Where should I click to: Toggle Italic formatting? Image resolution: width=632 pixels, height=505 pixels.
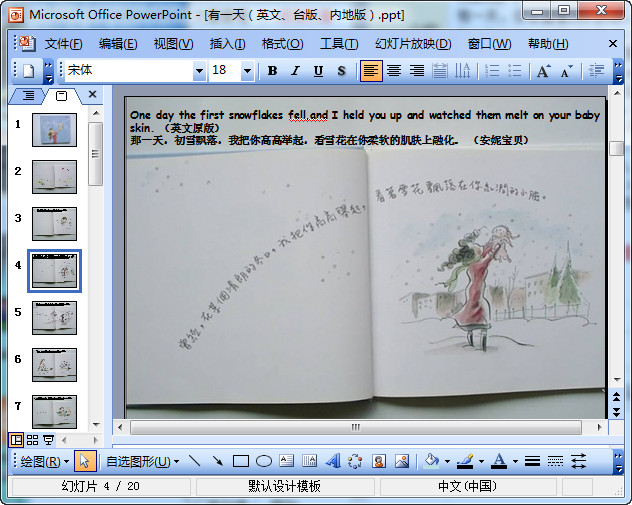point(295,71)
